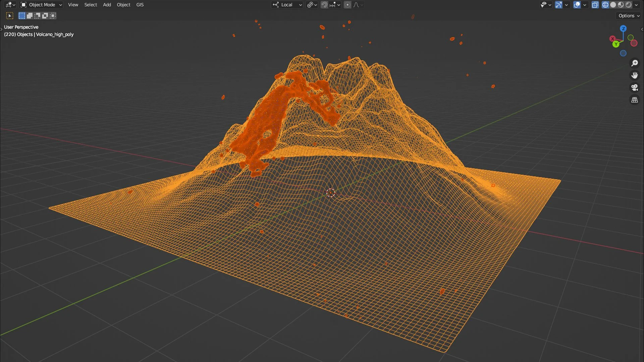Toggle X-ray display
Screen dimensions: 644x362
[x=595, y=5]
